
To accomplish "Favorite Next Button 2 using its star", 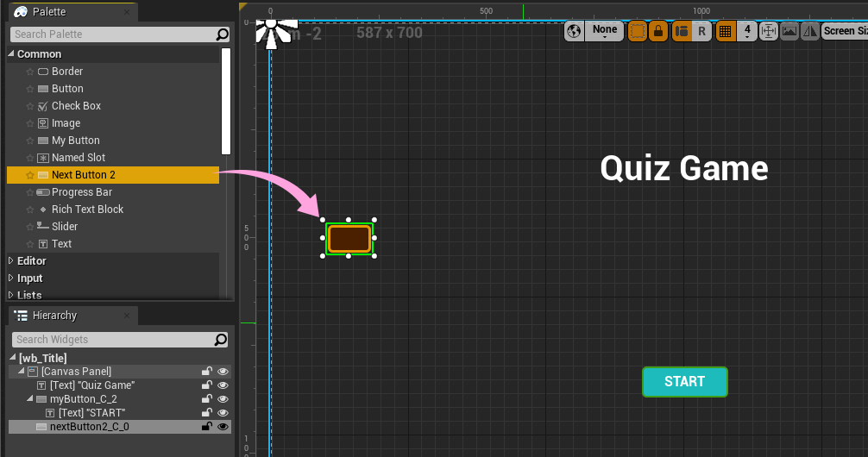I will (x=30, y=175).
